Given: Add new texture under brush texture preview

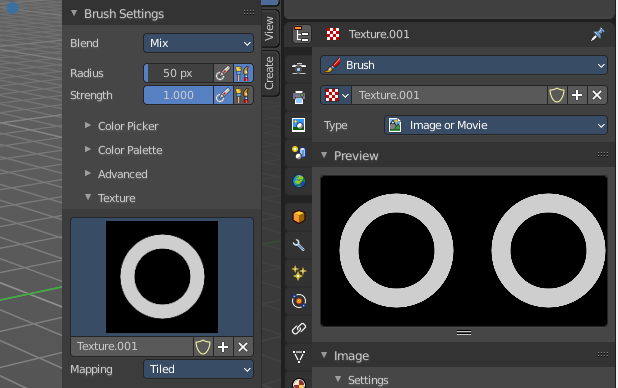Looking at the screenshot, I should coord(223,347).
